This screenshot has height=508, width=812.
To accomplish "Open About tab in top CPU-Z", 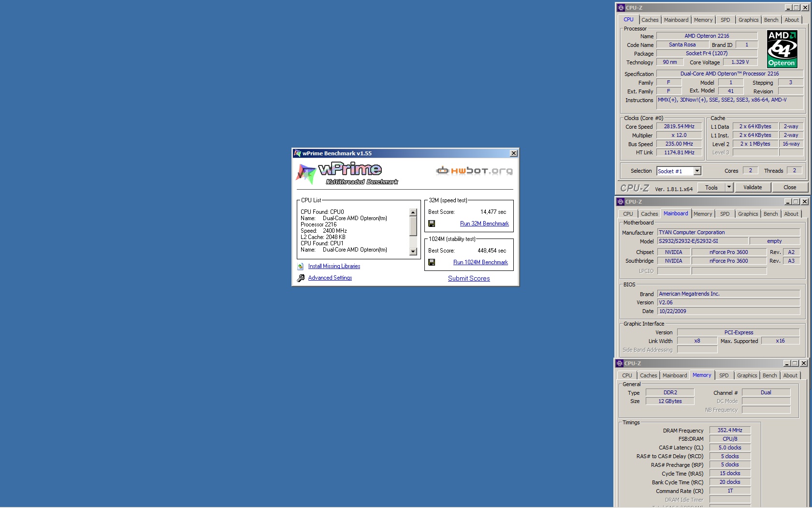I will [x=792, y=20].
